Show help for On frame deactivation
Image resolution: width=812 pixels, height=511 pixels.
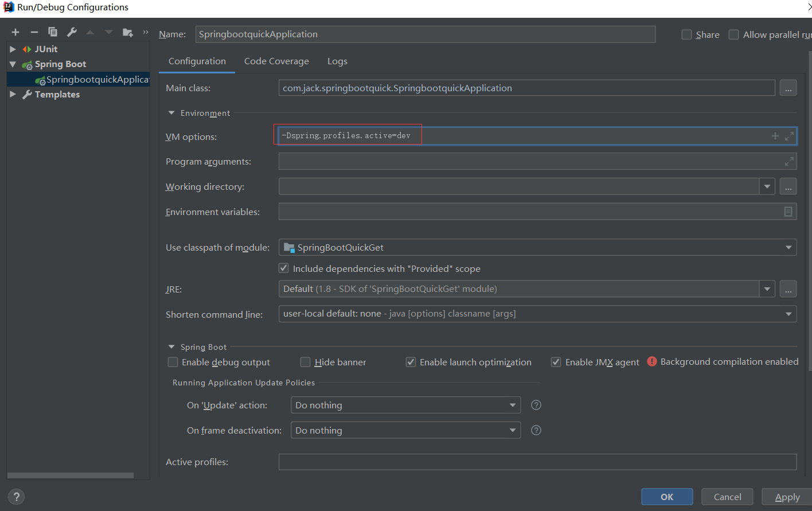click(536, 430)
